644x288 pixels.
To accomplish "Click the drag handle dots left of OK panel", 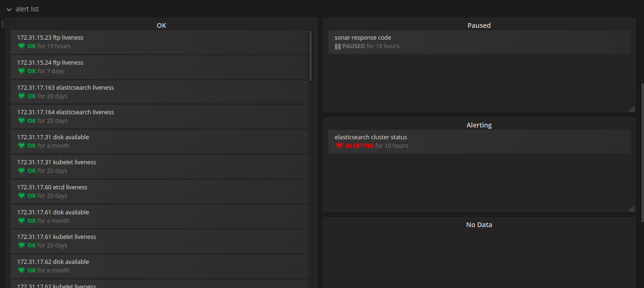I will coord(3,24).
